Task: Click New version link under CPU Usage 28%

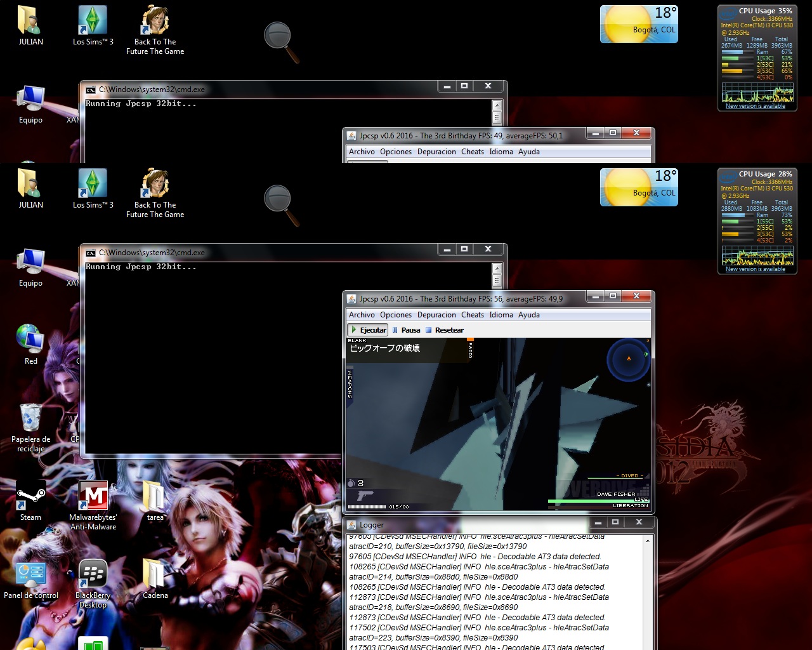Action: tap(756, 269)
